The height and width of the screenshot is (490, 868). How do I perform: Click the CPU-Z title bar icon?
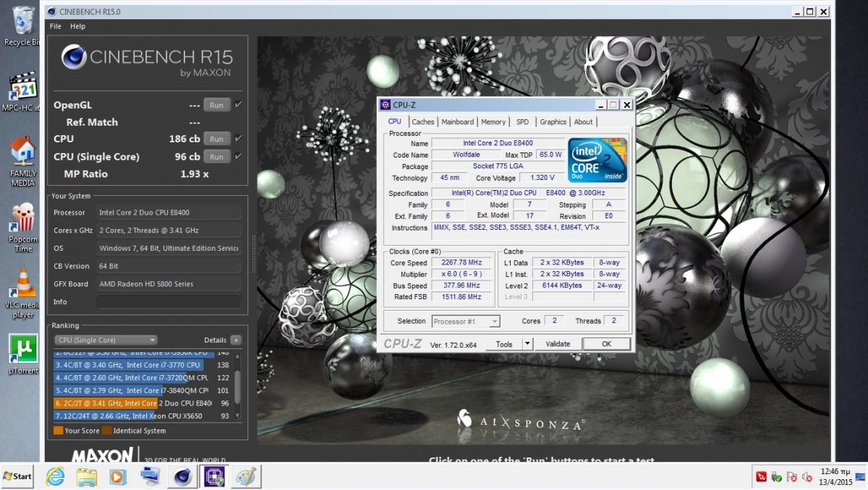coord(386,105)
